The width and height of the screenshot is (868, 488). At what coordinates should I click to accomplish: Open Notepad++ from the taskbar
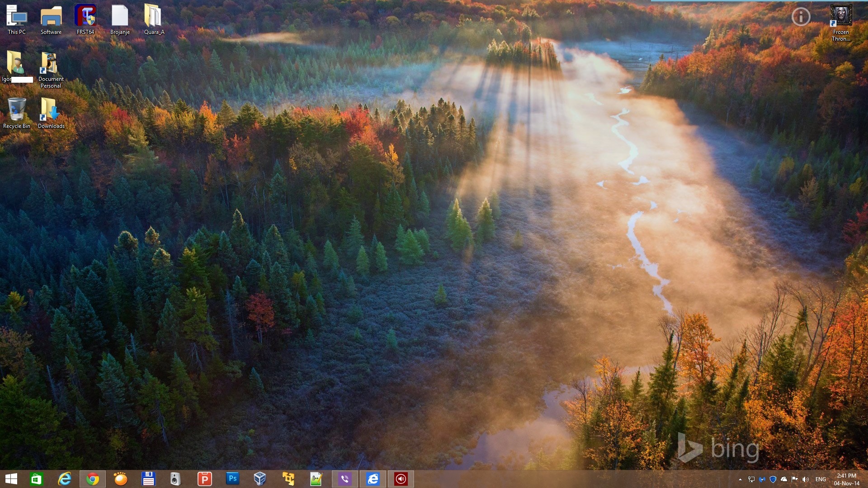coord(316,479)
